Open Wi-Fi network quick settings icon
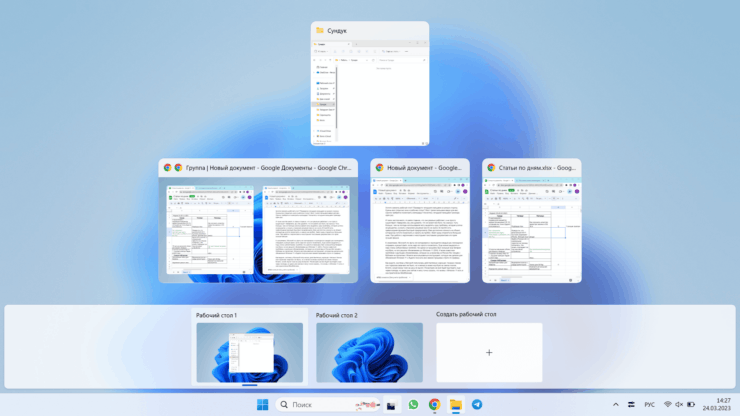This screenshot has width=740, height=416. (667, 405)
